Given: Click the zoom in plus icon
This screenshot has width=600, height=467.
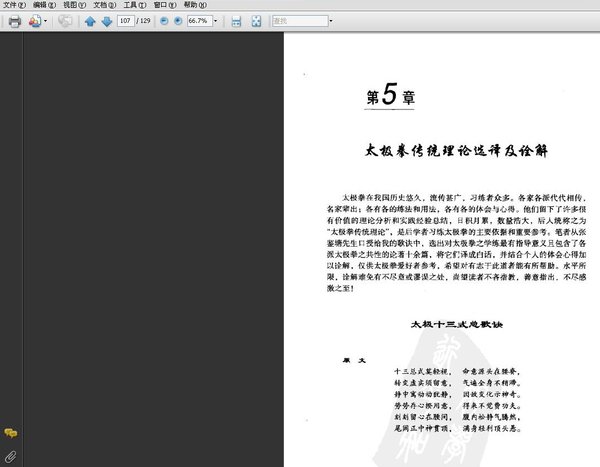Looking at the screenshot, I should coord(178,21).
